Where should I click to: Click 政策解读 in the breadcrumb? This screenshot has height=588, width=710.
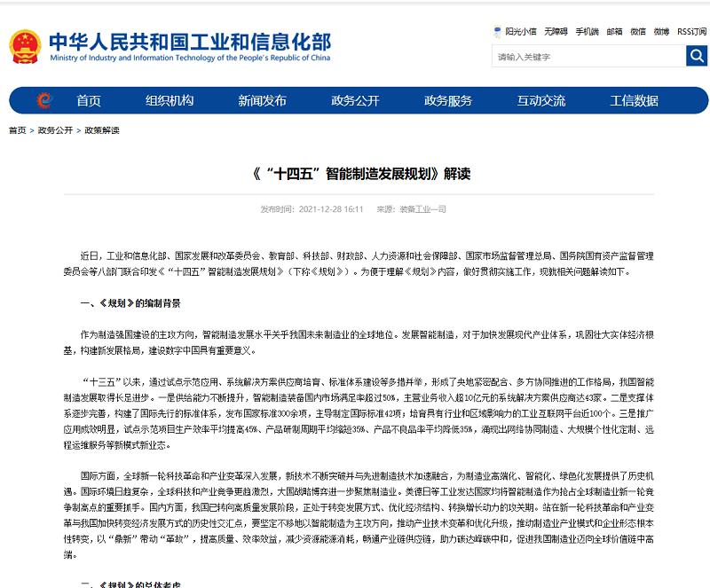click(x=102, y=130)
